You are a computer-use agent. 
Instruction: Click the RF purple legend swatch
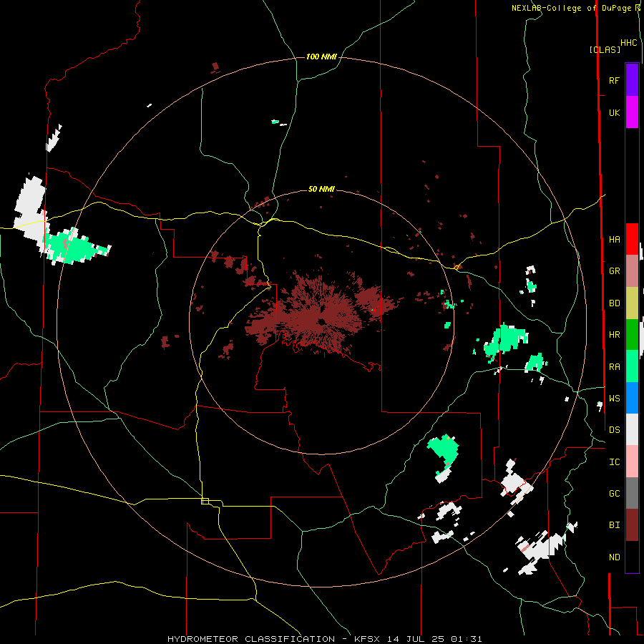632,80
